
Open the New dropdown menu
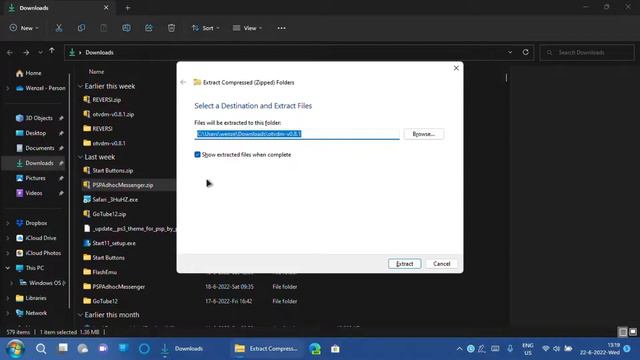point(24,28)
